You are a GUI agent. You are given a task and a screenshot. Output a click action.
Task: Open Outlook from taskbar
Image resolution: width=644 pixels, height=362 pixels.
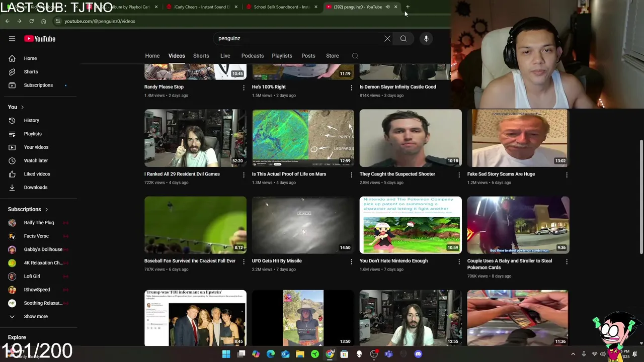285,354
